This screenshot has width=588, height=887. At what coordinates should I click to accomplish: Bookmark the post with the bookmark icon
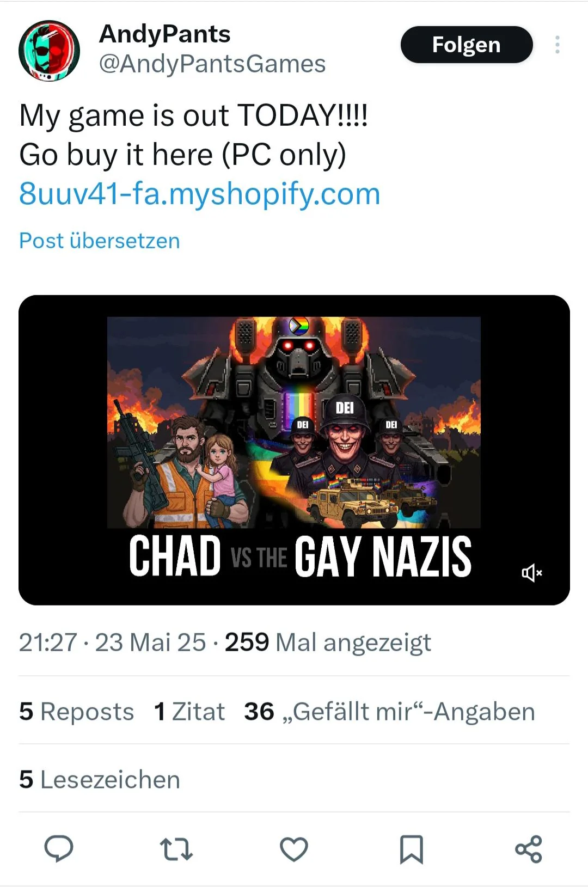[x=412, y=849]
